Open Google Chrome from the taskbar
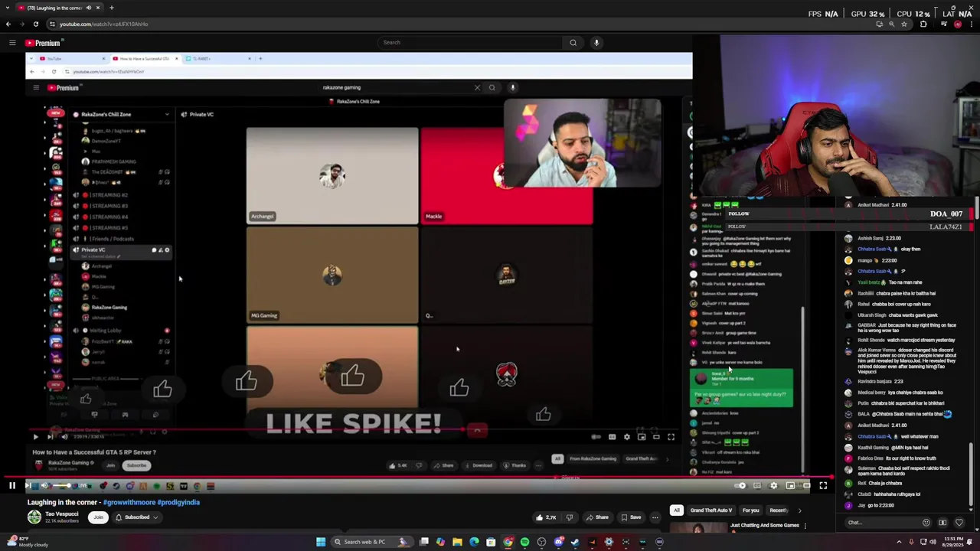The height and width of the screenshot is (551, 980). 508,542
